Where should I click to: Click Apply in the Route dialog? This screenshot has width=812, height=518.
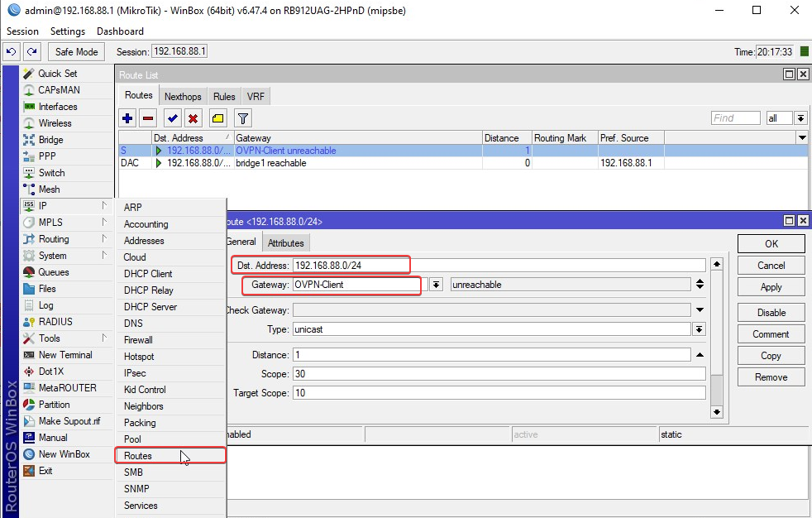[x=771, y=287]
